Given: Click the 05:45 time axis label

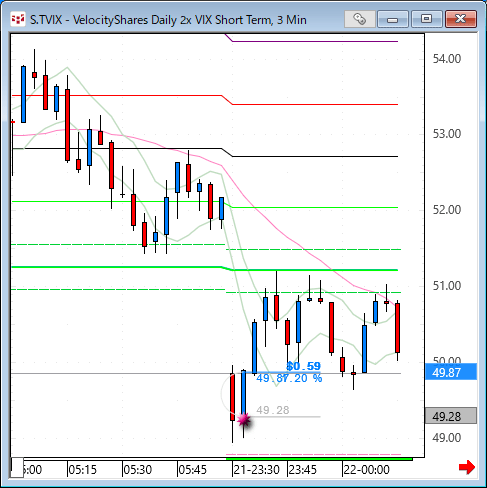Looking at the screenshot, I should 192,470.
